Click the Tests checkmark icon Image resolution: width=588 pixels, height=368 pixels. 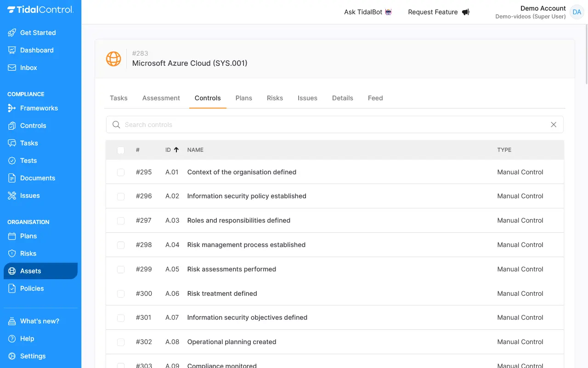tap(12, 161)
